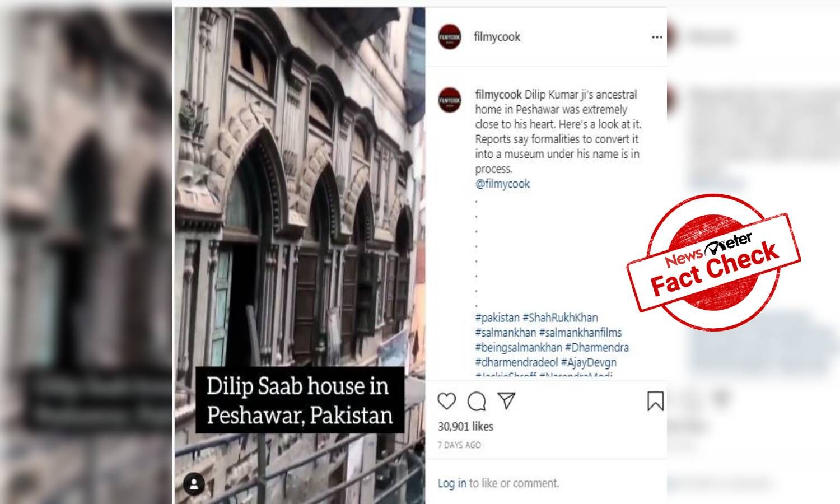Click the 7 days ago timestamp
The width and height of the screenshot is (840, 504).
(x=459, y=445)
